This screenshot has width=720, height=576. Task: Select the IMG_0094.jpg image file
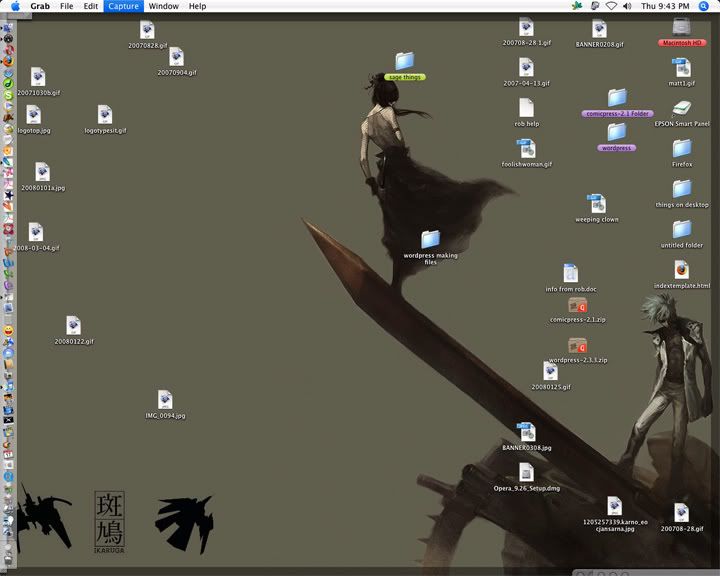pyautogui.click(x=166, y=400)
